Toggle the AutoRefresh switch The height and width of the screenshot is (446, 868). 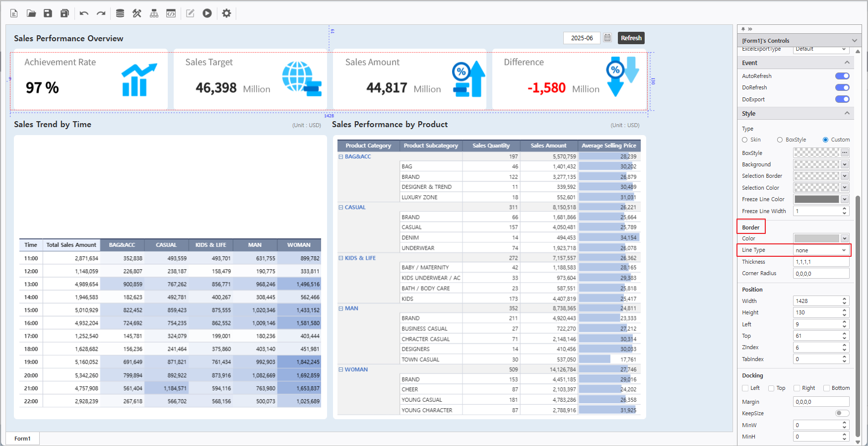tap(842, 76)
